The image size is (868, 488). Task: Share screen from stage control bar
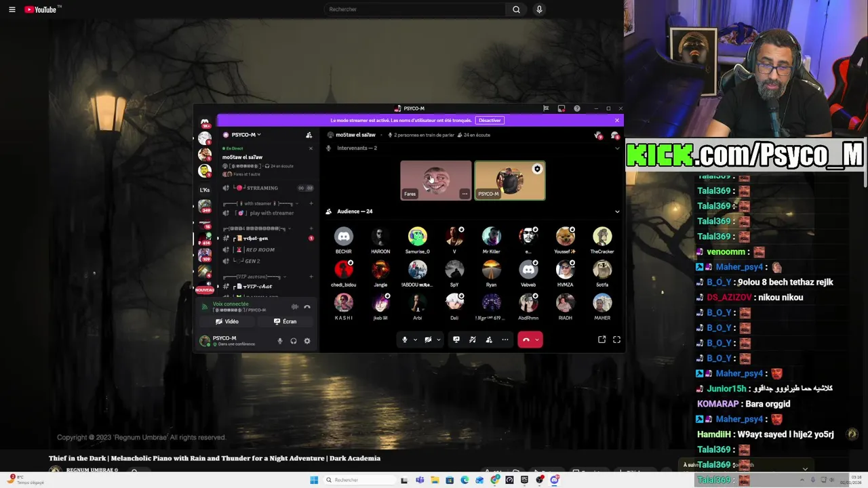(x=456, y=340)
